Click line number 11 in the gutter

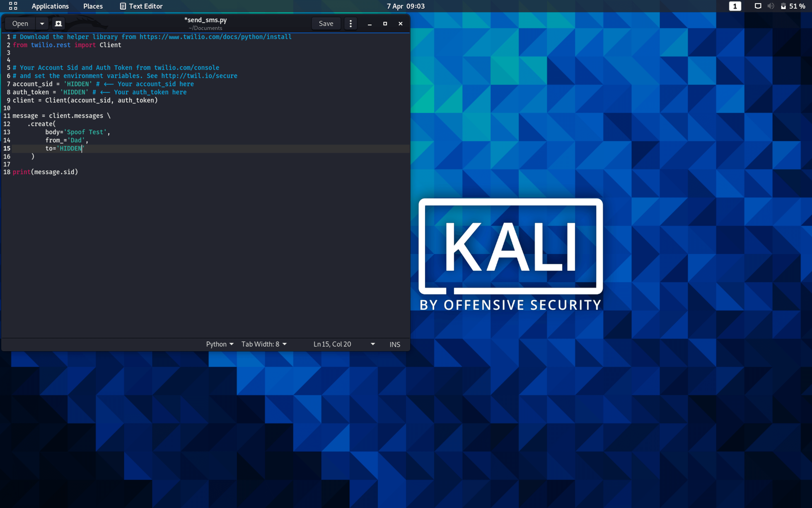tap(7, 116)
